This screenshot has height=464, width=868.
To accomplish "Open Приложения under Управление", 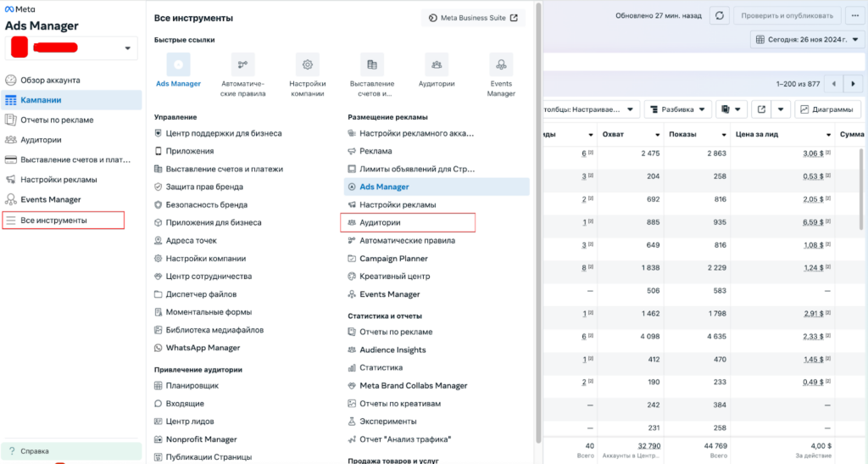I will point(184,151).
